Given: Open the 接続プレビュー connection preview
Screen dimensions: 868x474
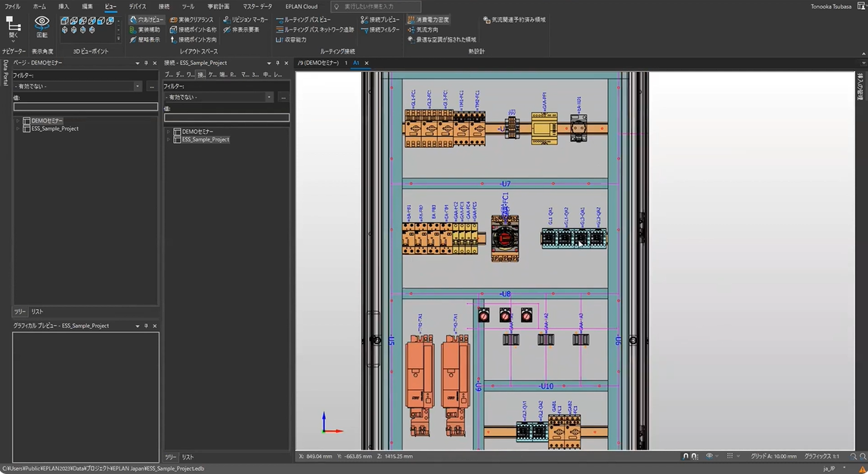Looking at the screenshot, I should 386,19.
